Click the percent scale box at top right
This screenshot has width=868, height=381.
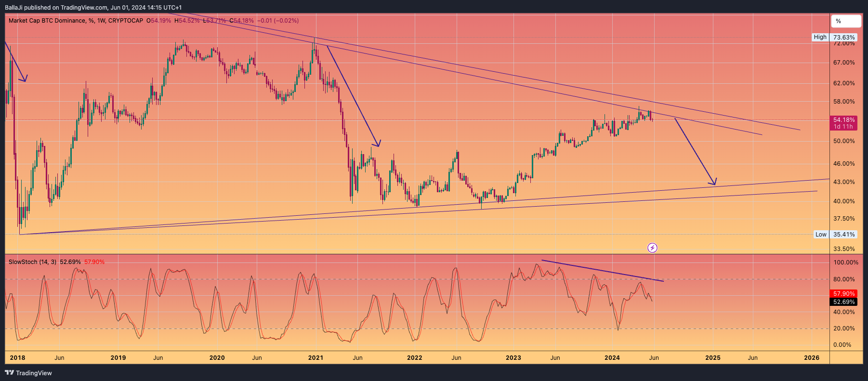pyautogui.click(x=846, y=21)
